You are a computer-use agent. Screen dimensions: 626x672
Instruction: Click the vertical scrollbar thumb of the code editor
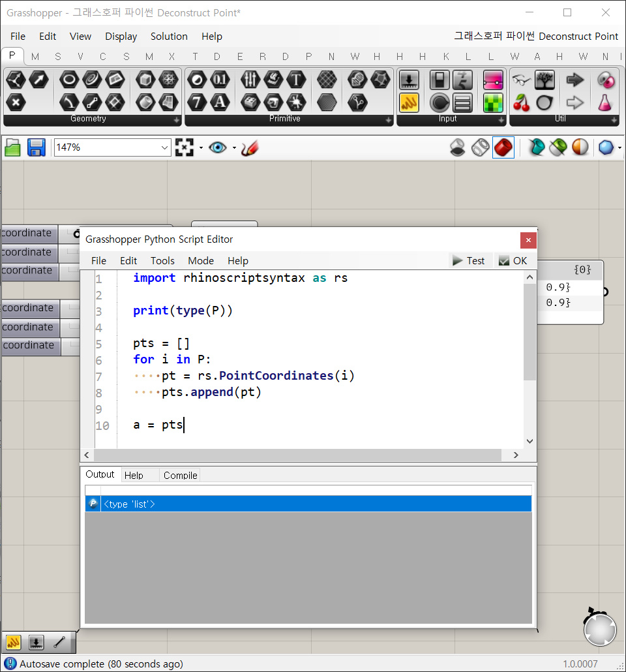pyautogui.click(x=529, y=332)
